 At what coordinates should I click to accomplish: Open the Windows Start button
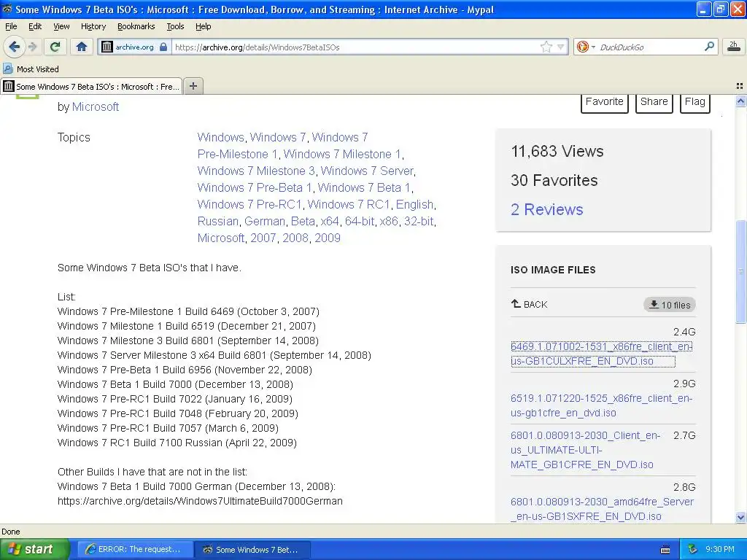tap(34, 549)
